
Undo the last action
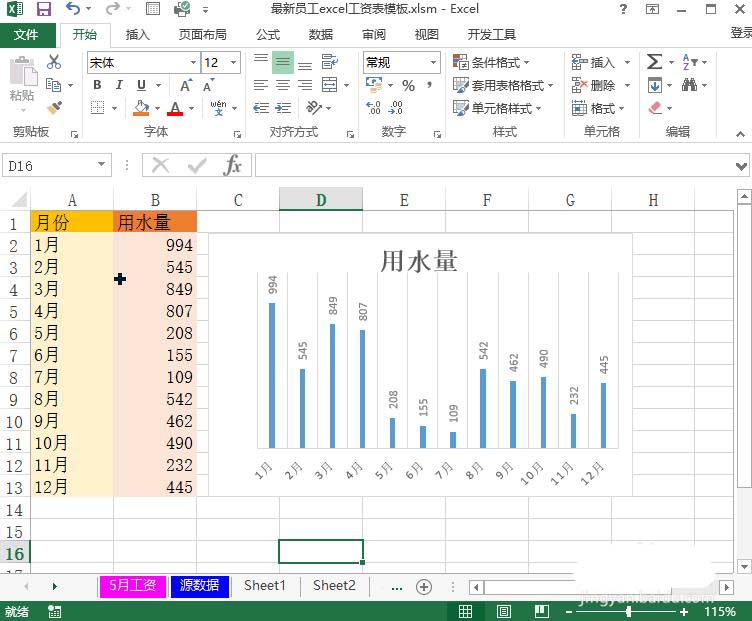point(73,9)
